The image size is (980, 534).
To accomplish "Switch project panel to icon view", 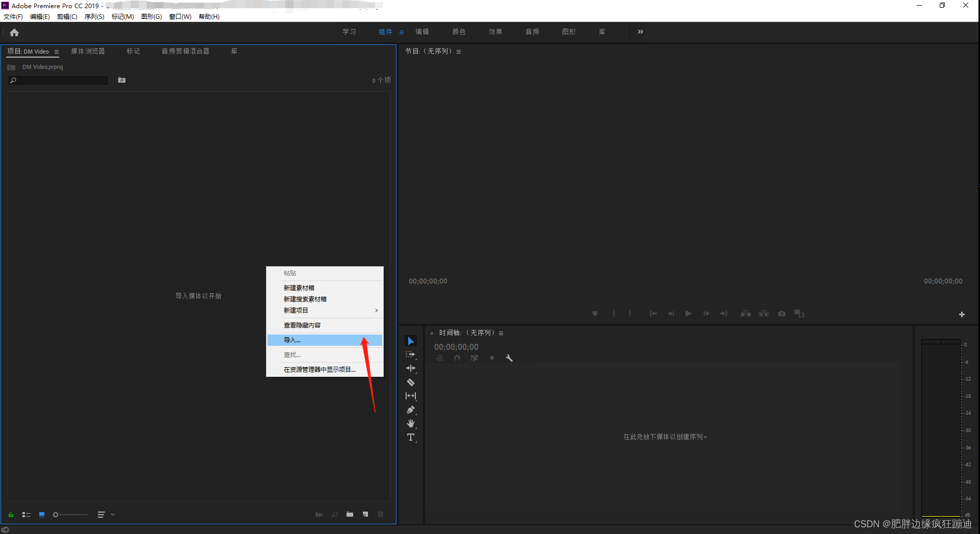I will (42, 515).
